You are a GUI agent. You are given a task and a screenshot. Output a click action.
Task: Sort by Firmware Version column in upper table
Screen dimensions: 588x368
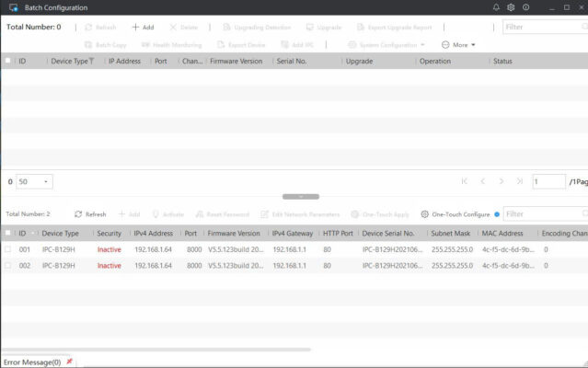[x=237, y=62]
